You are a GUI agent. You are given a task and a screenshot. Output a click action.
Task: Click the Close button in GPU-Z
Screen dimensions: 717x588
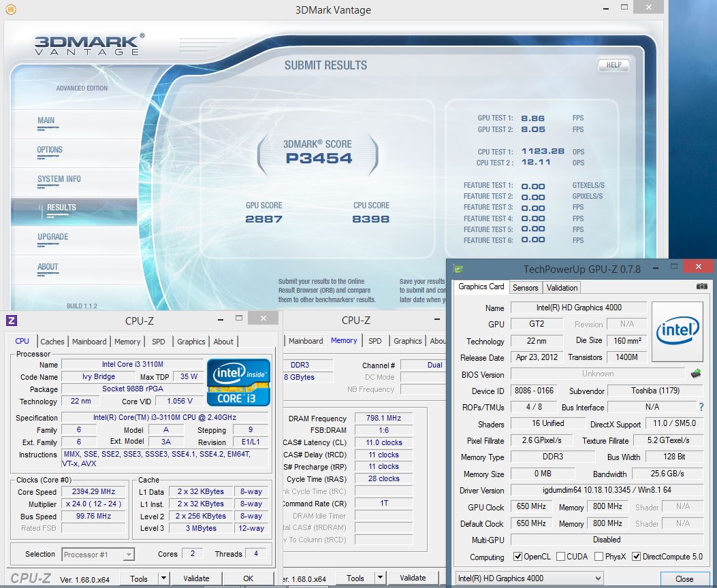[x=684, y=579]
